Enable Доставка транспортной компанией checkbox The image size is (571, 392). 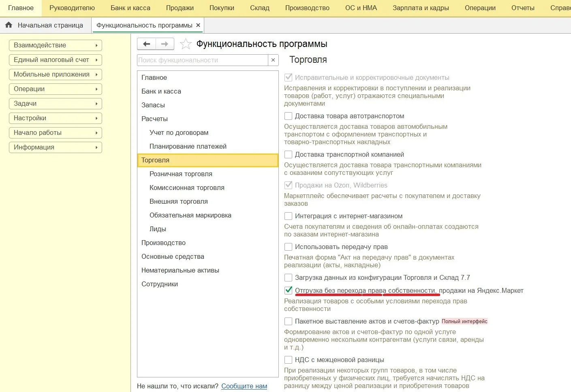(x=289, y=154)
